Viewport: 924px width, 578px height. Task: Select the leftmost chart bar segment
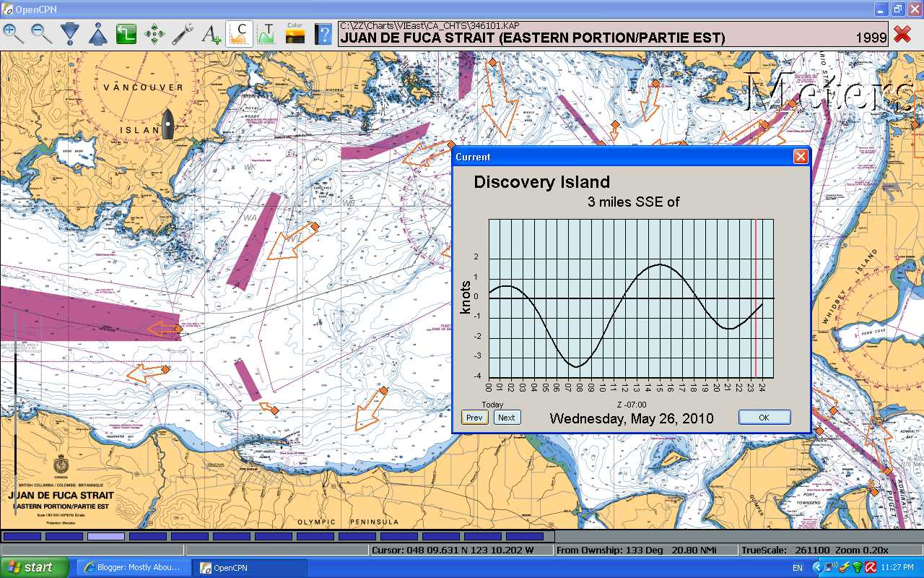(x=22, y=537)
